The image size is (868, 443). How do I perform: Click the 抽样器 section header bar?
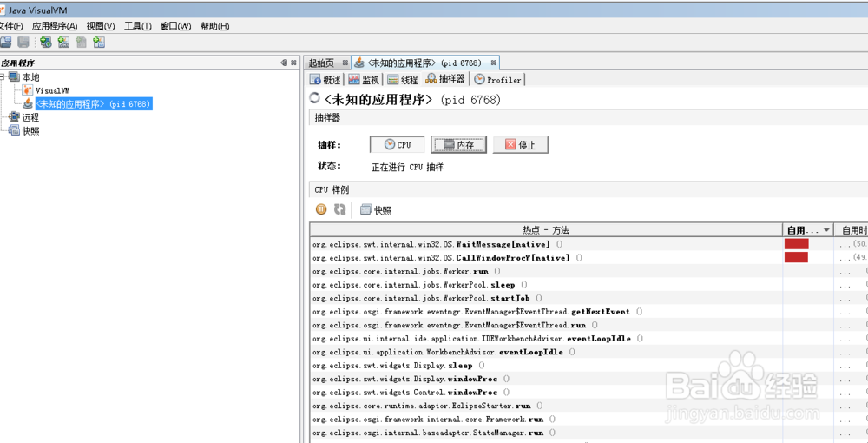589,118
